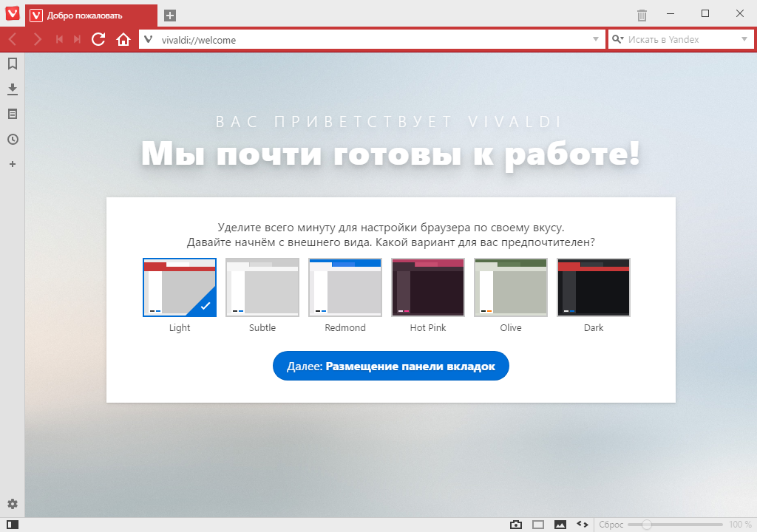Expand the search engine selection dropdown
Screen dimensions: 757x532
pyautogui.click(x=744, y=40)
